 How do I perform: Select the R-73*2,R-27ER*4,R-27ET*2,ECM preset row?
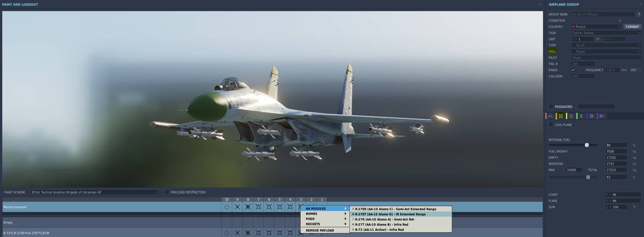pos(272,233)
